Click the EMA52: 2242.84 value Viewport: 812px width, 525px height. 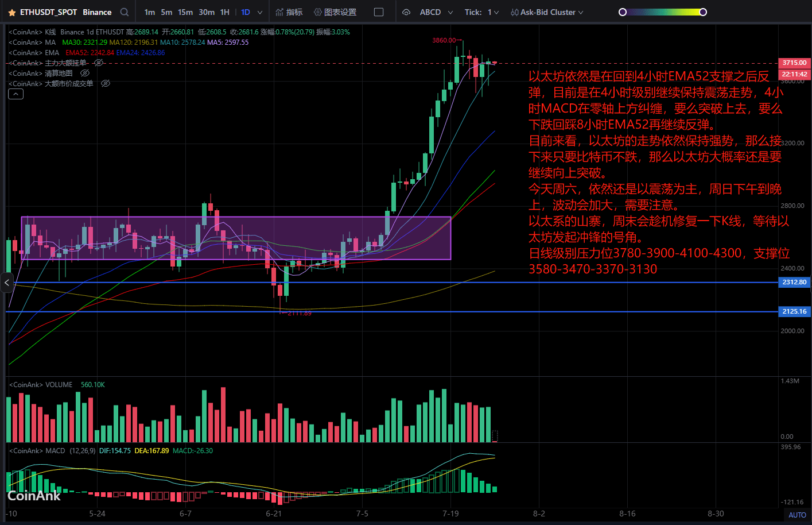click(90, 53)
